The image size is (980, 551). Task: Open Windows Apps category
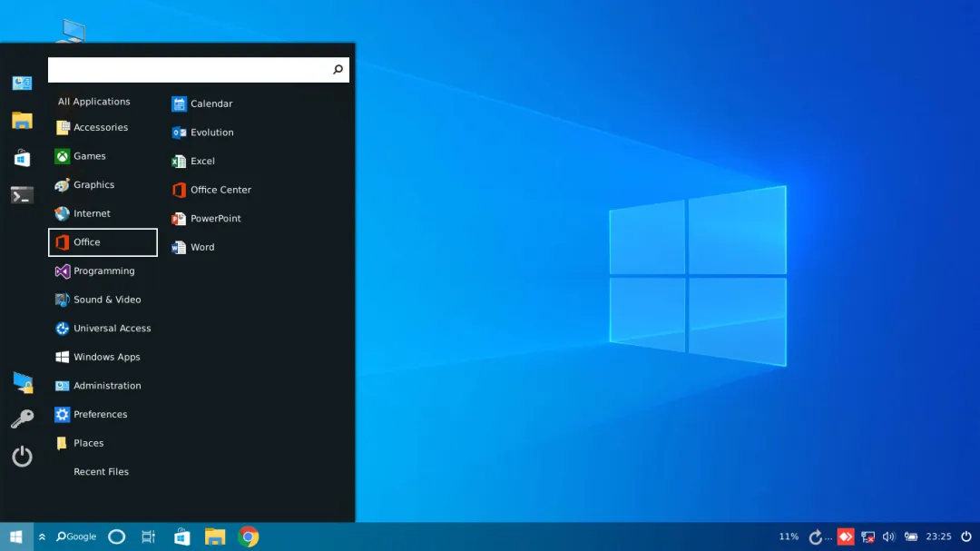pyautogui.click(x=103, y=358)
